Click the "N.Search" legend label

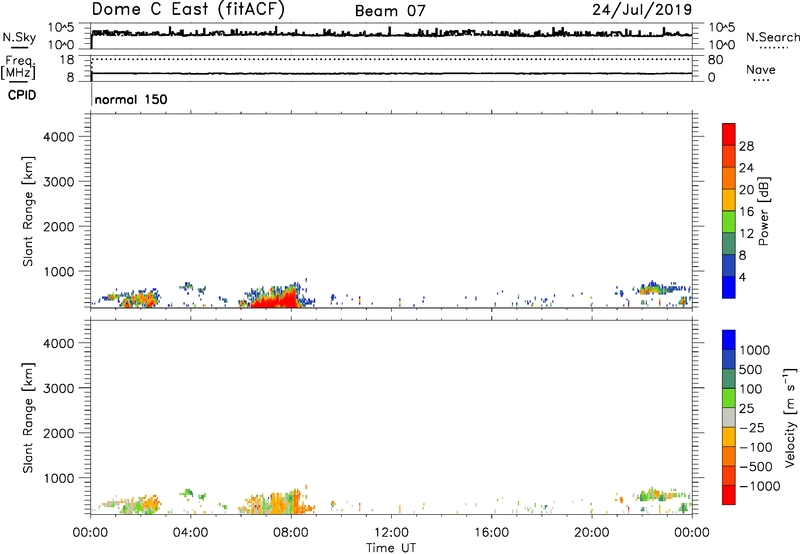(x=772, y=37)
